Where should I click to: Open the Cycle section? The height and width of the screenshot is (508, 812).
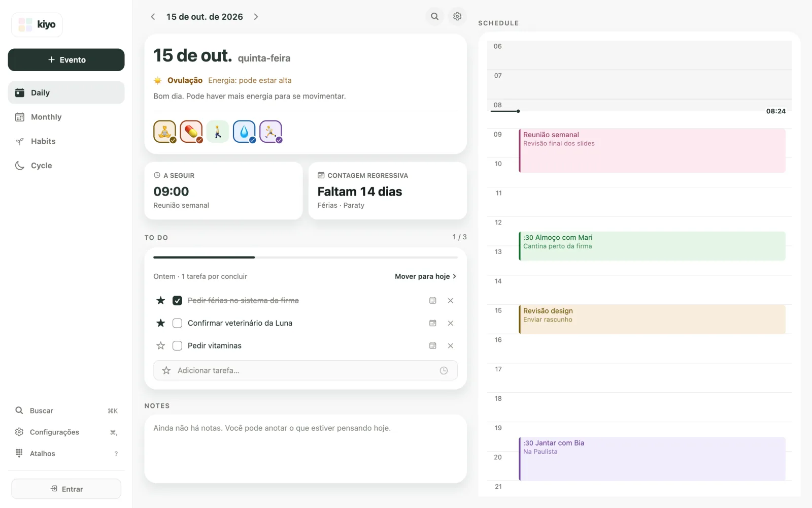pyautogui.click(x=66, y=166)
